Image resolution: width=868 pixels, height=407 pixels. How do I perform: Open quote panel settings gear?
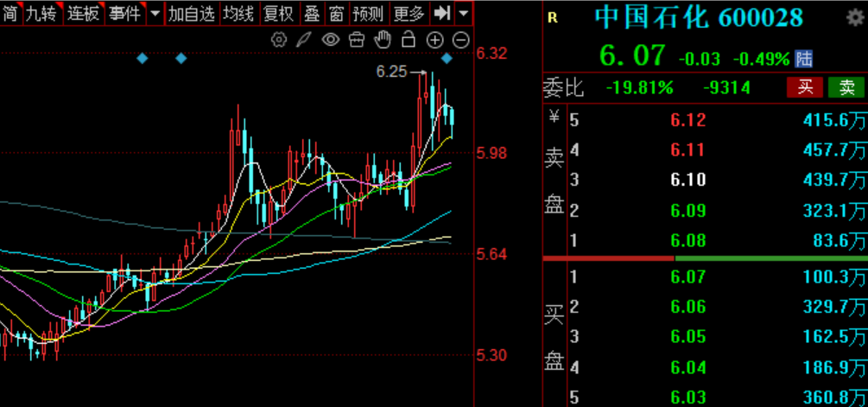click(x=852, y=17)
